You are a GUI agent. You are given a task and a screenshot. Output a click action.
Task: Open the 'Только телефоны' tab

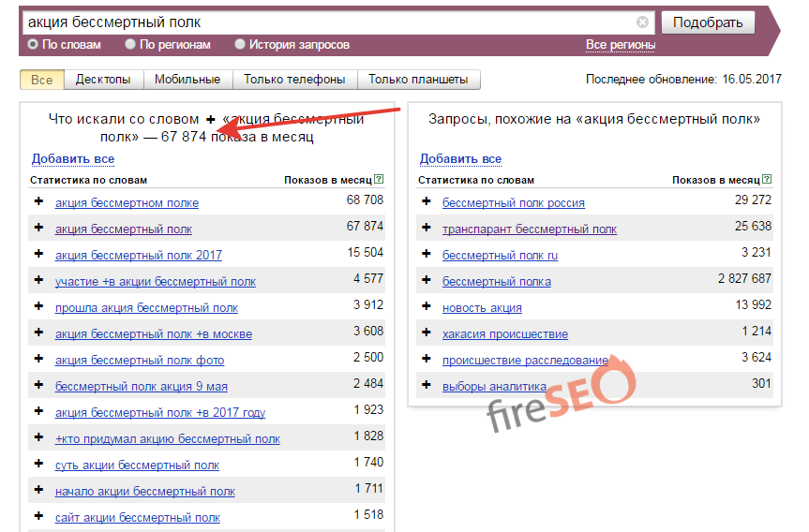click(x=294, y=80)
